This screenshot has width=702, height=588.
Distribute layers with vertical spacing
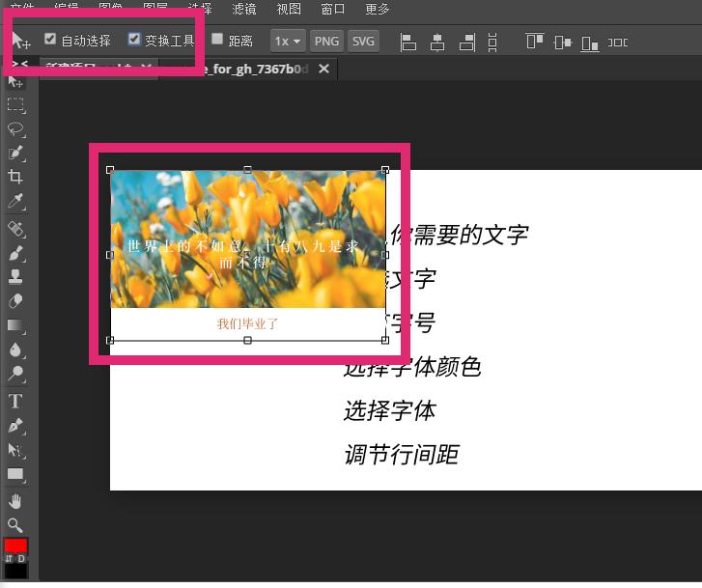pos(492,42)
